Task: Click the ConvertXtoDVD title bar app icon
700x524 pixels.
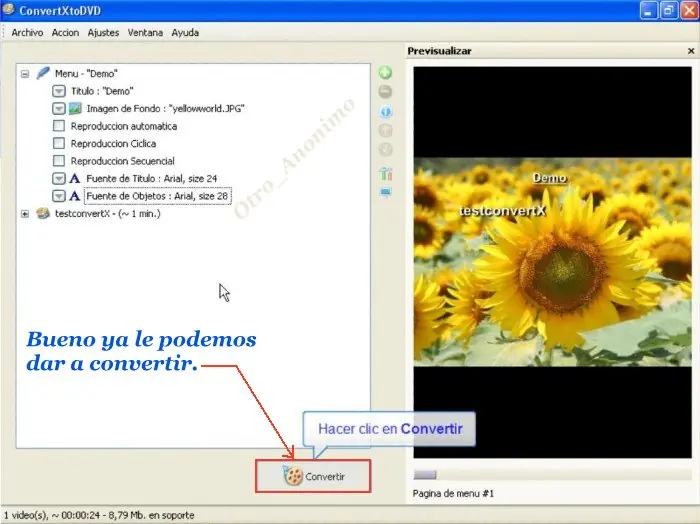Action: tap(8, 10)
